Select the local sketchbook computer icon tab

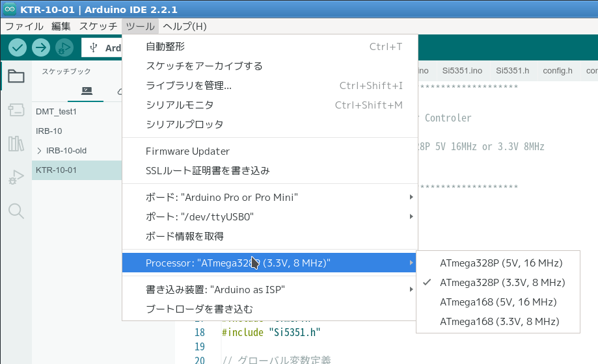(x=87, y=91)
